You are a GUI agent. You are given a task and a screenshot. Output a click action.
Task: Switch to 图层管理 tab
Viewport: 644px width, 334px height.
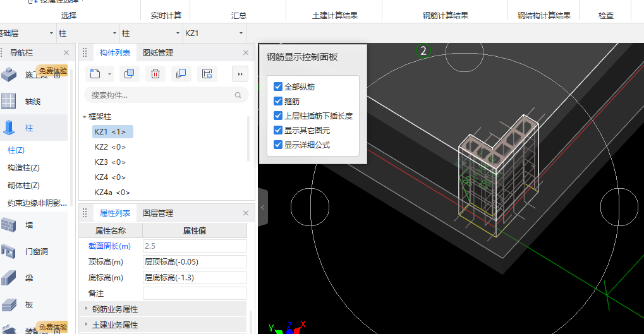158,213
